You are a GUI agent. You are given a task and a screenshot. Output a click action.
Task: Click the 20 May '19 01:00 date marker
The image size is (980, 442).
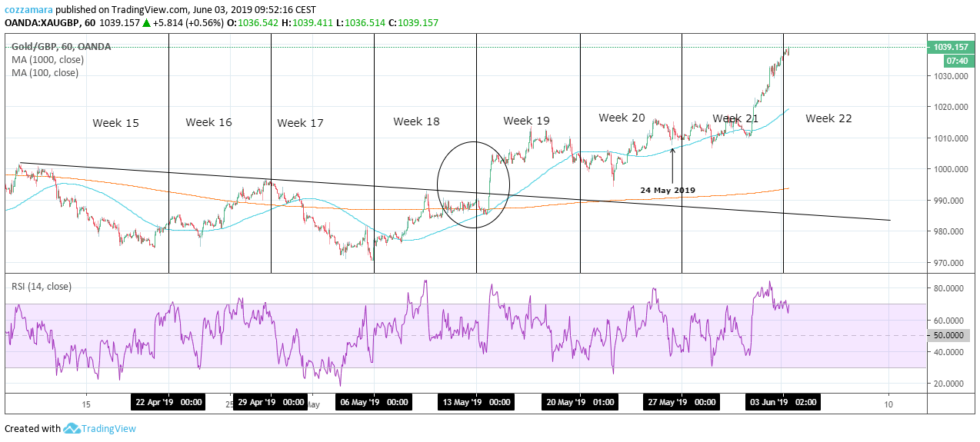580,402
